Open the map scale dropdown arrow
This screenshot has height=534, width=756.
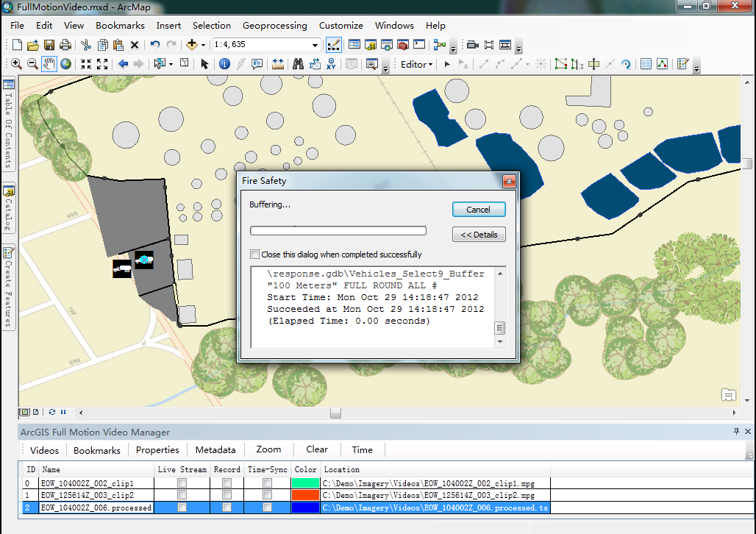pos(315,45)
